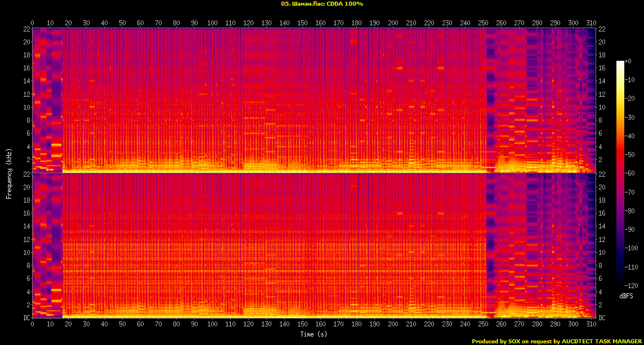Click the 200 tick on the bottom time axis

(x=392, y=324)
